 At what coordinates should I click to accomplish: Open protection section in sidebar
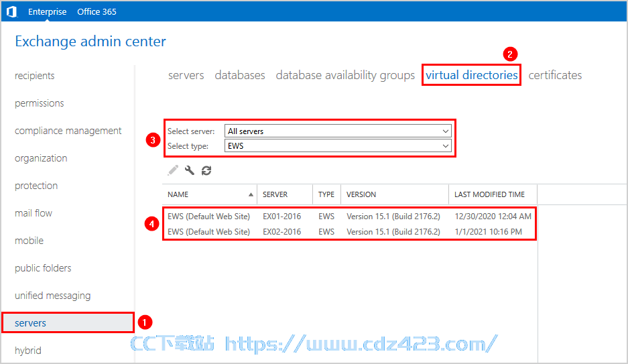click(x=36, y=186)
